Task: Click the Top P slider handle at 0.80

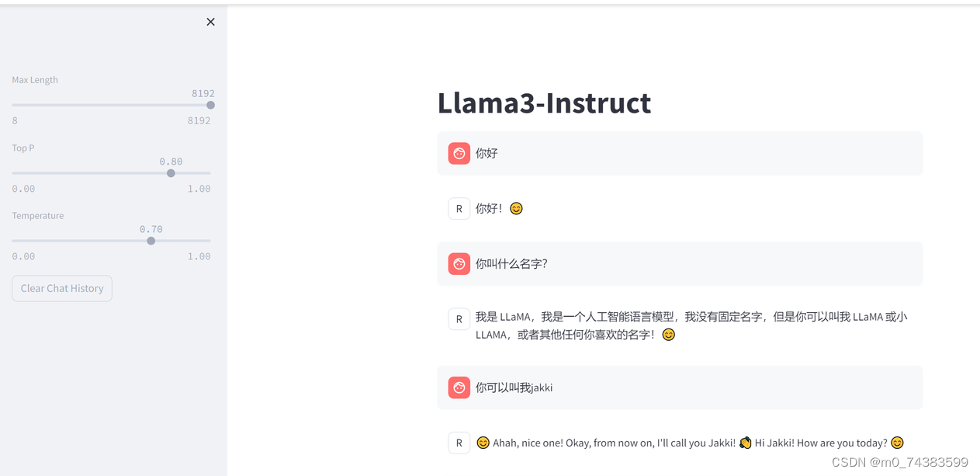Action: [x=171, y=172]
